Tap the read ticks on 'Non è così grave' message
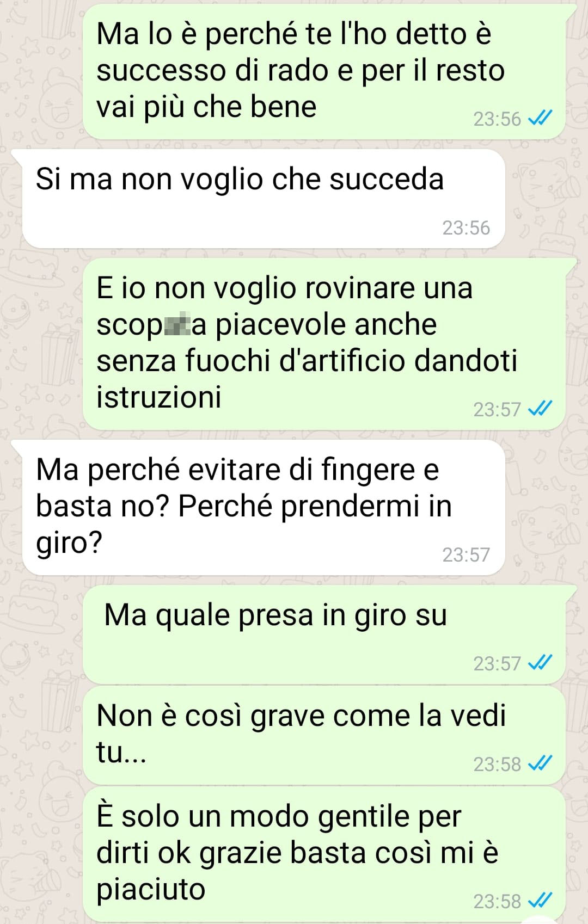The image size is (588, 924). [x=541, y=763]
